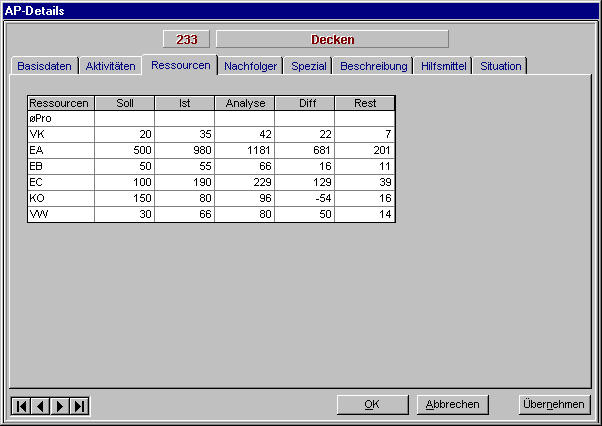Click the Übernehmen button

tap(552, 404)
